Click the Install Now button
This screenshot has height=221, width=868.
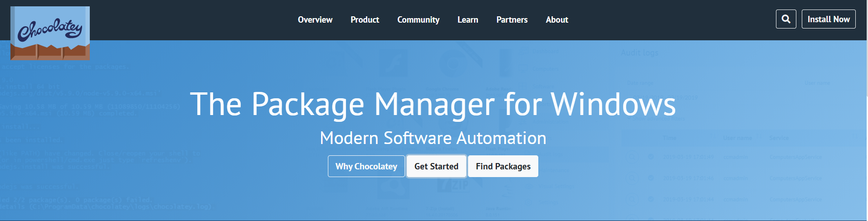[x=829, y=19]
